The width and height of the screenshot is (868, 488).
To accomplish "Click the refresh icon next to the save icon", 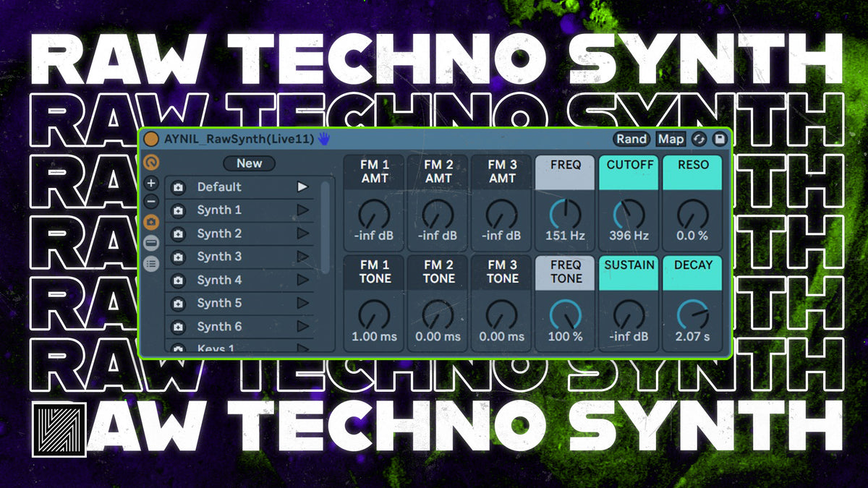I will pos(699,139).
